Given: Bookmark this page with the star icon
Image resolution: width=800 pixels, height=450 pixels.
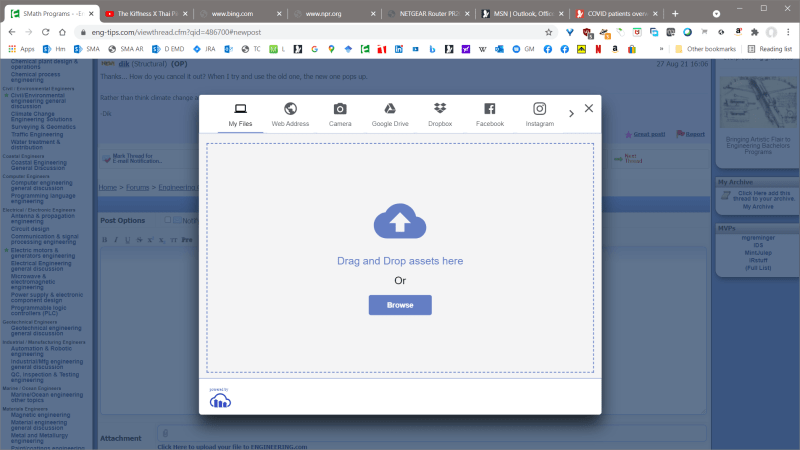Looking at the screenshot, I should [x=548, y=32].
